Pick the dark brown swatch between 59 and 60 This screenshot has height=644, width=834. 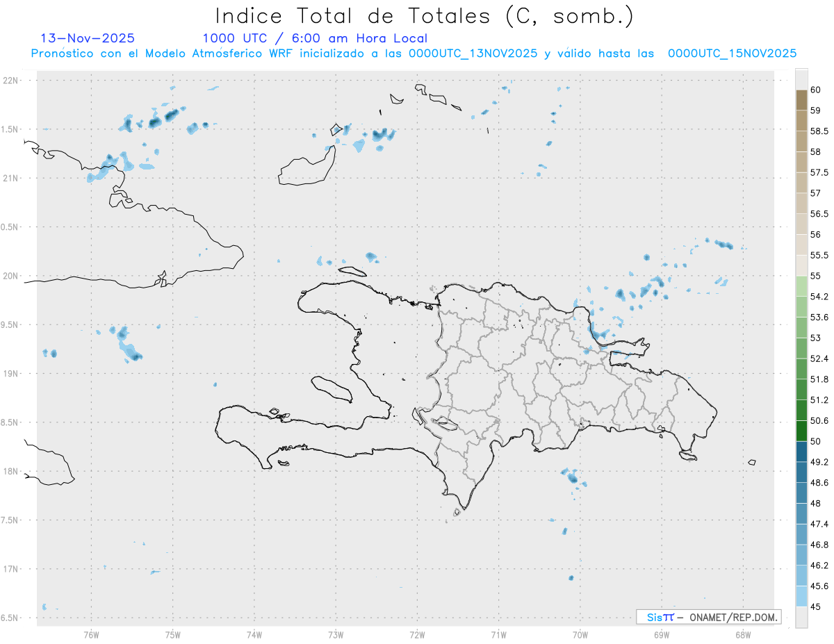point(801,100)
